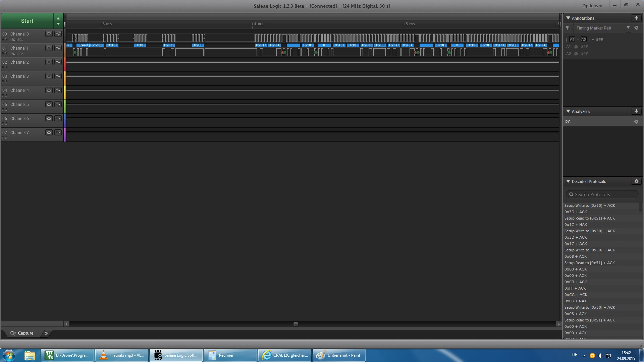Viewport: 644px width, 362px height.
Task: Click Channel 0 label
Action: tap(19, 34)
